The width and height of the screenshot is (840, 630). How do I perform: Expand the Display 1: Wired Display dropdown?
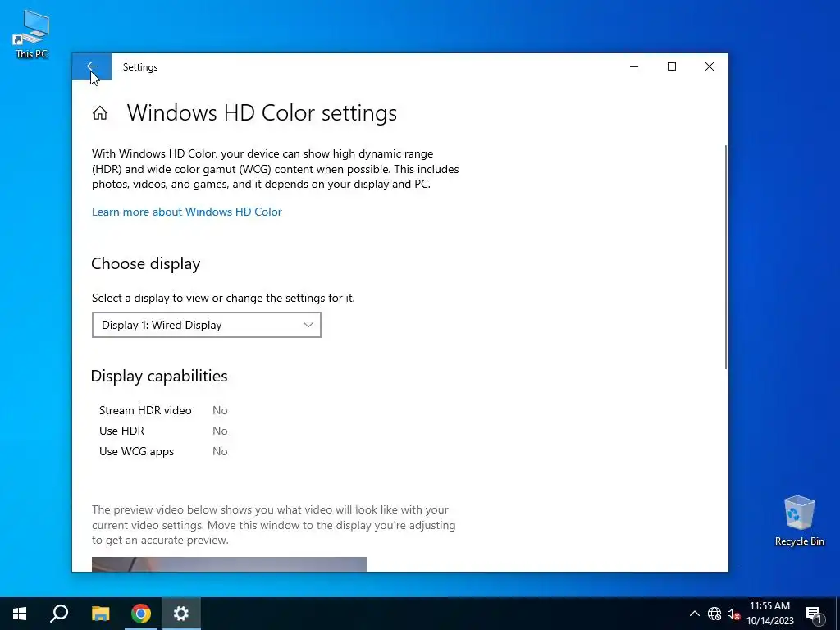206,325
